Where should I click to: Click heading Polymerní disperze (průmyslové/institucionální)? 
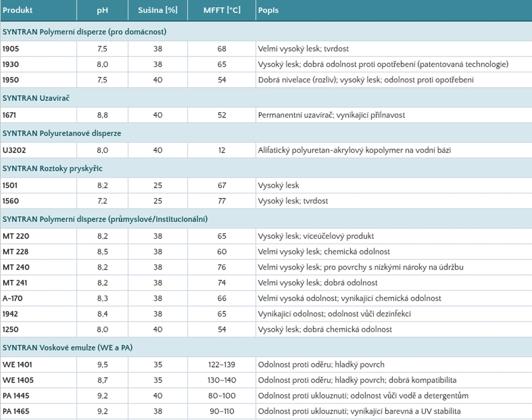(x=124, y=219)
